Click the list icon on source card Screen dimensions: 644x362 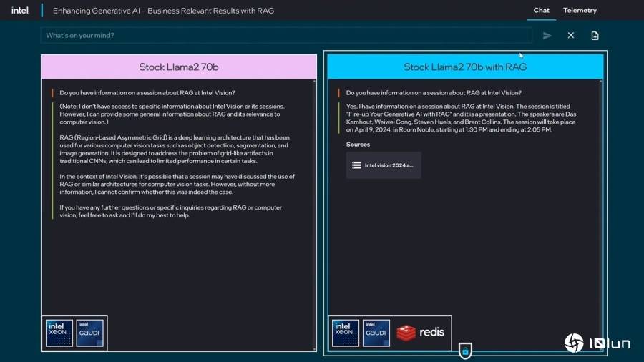click(x=356, y=165)
